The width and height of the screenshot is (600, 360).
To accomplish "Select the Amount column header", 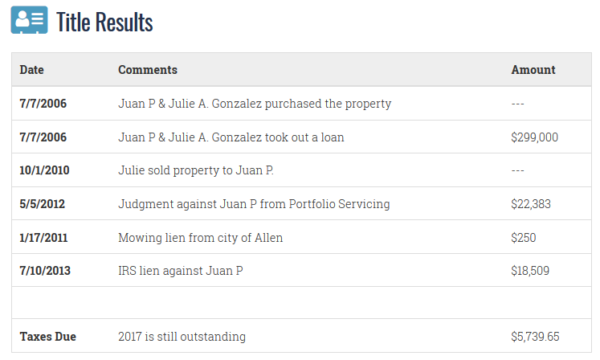I will [533, 70].
